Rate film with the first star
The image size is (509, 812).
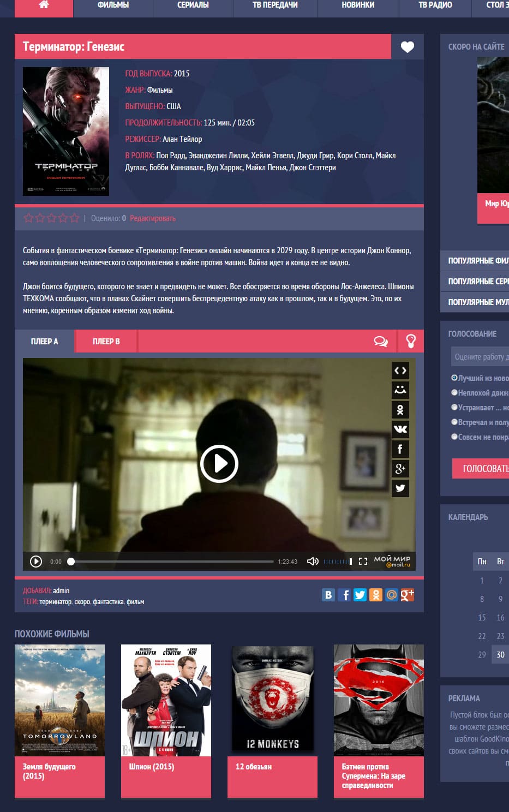click(x=28, y=218)
